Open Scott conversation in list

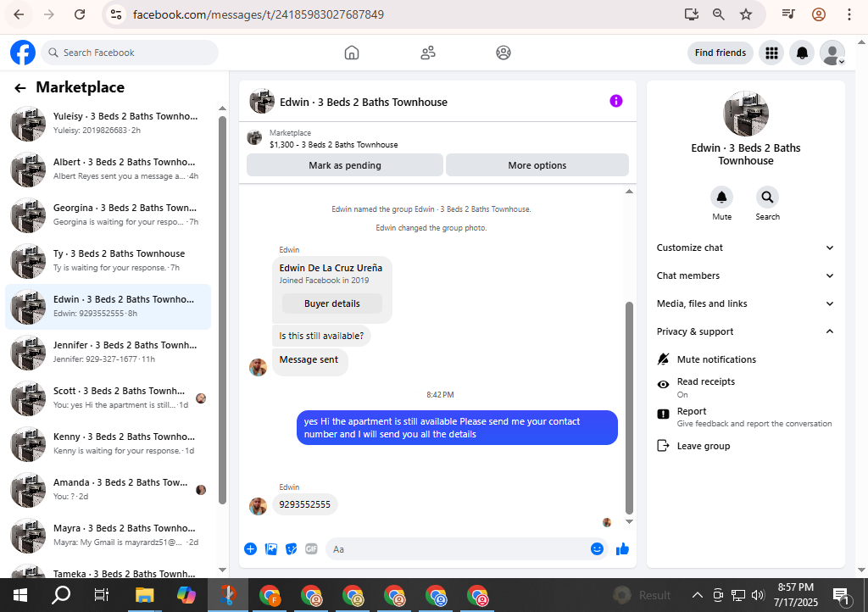click(x=108, y=398)
